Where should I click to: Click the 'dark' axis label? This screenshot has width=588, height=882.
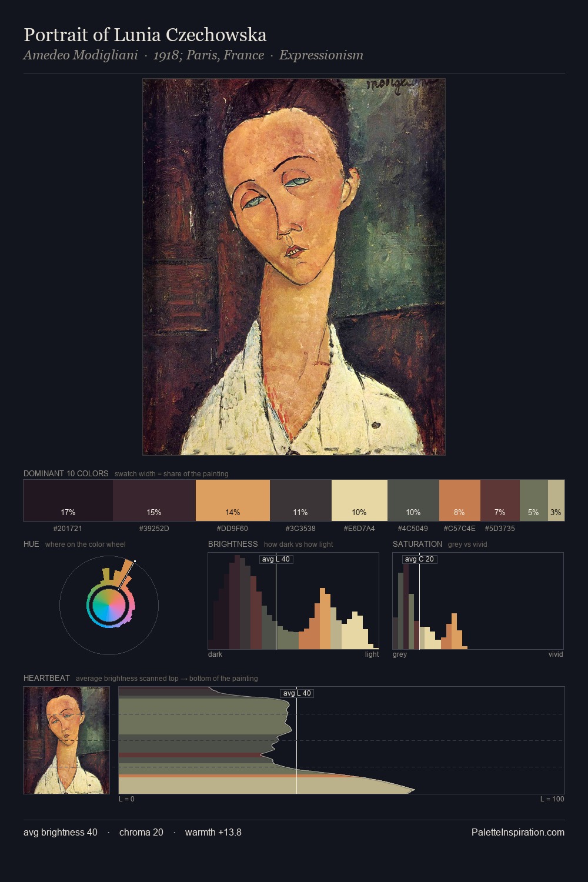(x=215, y=654)
